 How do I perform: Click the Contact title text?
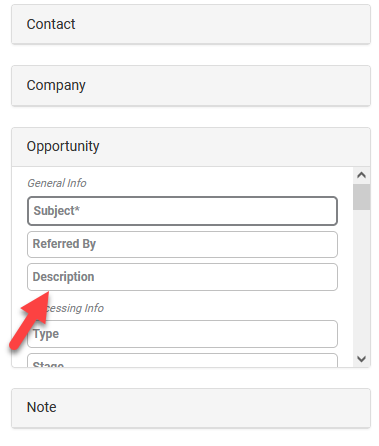pyautogui.click(x=51, y=24)
